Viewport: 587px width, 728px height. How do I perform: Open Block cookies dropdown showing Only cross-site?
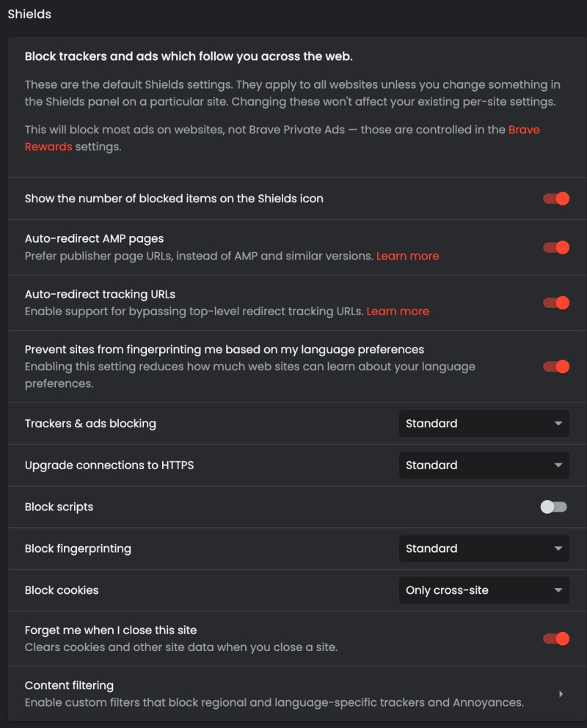click(484, 590)
